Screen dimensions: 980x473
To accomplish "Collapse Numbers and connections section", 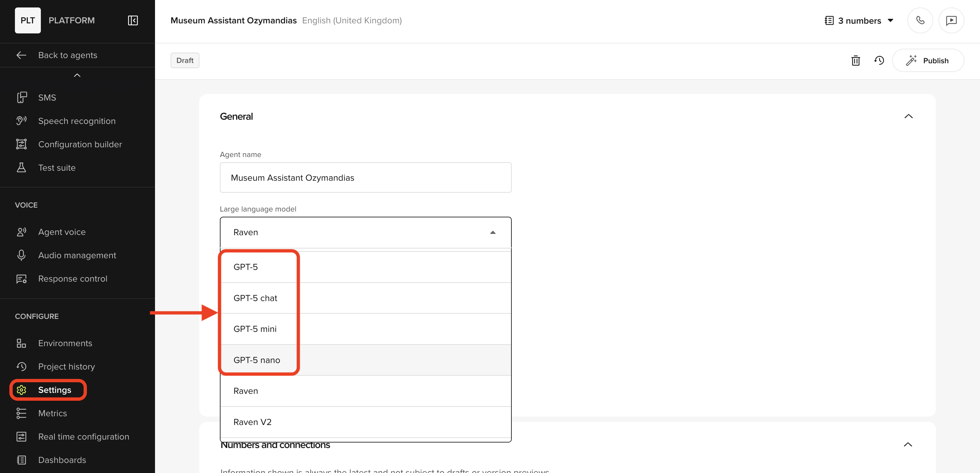I will [x=907, y=444].
